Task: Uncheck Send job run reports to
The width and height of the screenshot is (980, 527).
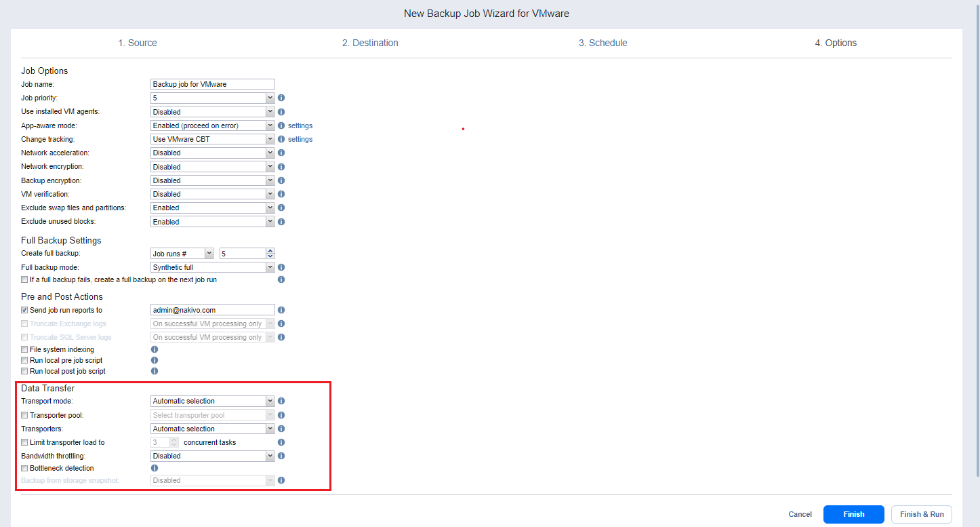Action: coord(25,310)
